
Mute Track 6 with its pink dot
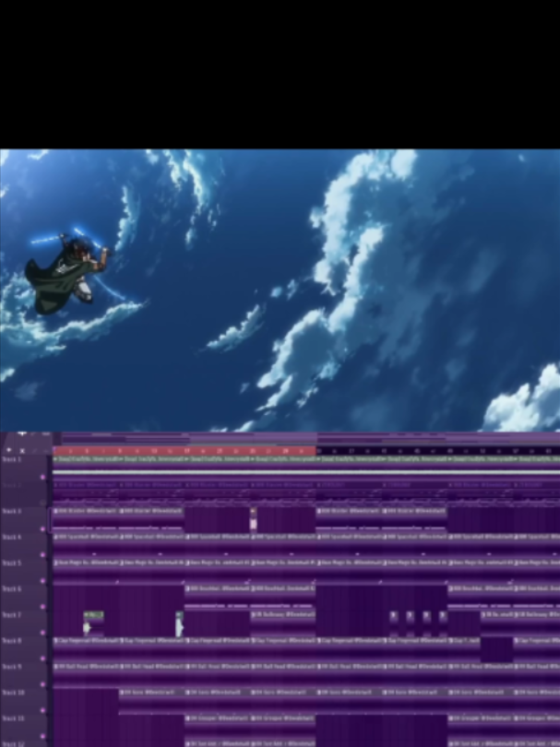pyautogui.click(x=42, y=607)
